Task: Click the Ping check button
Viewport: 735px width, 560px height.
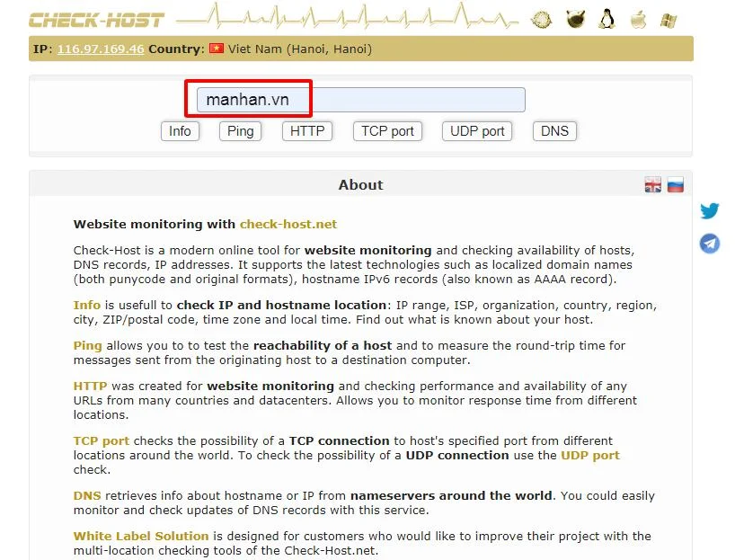Action: pyautogui.click(x=240, y=131)
